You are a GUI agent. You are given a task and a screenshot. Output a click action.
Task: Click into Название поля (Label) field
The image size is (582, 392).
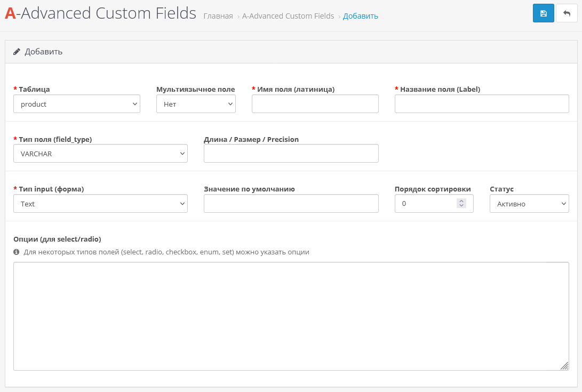(482, 104)
